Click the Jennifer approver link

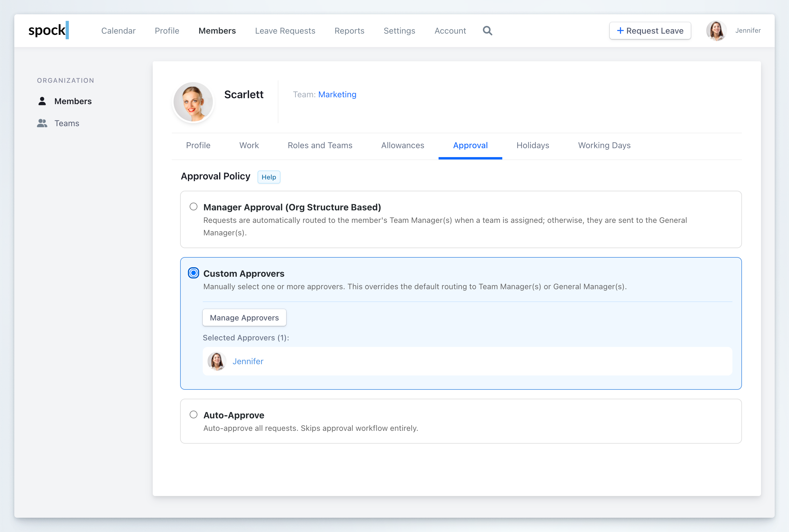(x=247, y=361)
